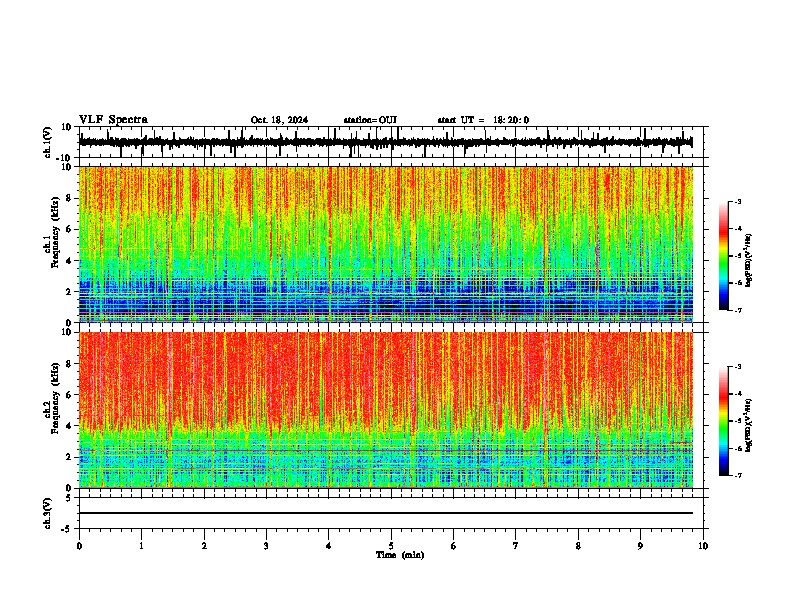Click the "8" kHz tick on ch.1 frequency axis

click(x=69, y=198)
